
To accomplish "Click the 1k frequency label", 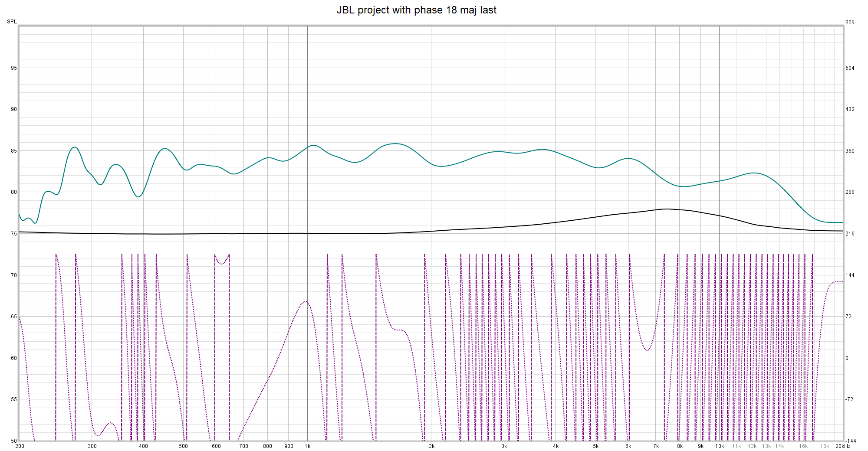I will click(307, 446).
